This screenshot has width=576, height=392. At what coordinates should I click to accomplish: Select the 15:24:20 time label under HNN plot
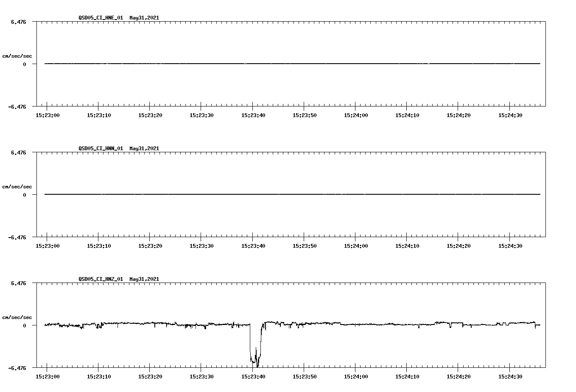(x=458, y=246)
